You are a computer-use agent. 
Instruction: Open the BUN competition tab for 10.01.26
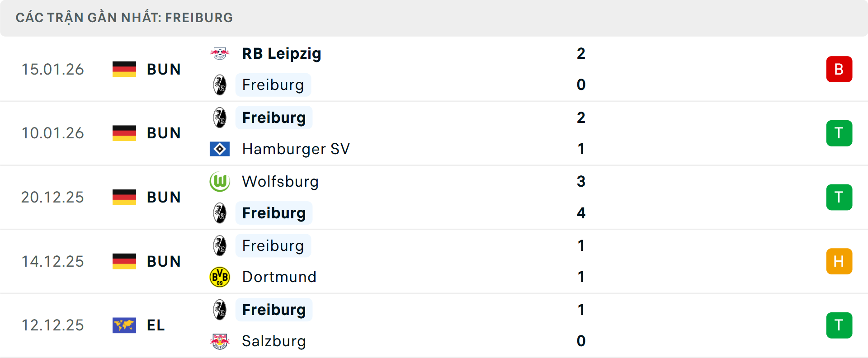pos(164,133)
